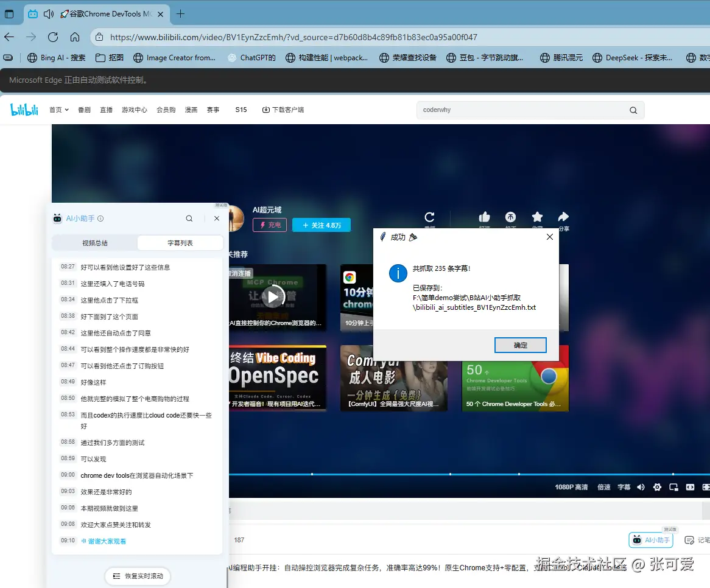Open the 赛事 nav item

point(213,110)
